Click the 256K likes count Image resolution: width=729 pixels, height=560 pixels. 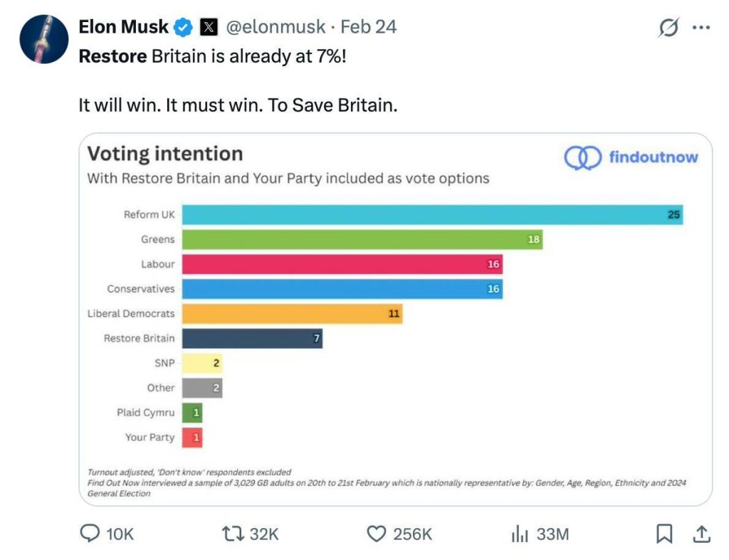[412, 534]
